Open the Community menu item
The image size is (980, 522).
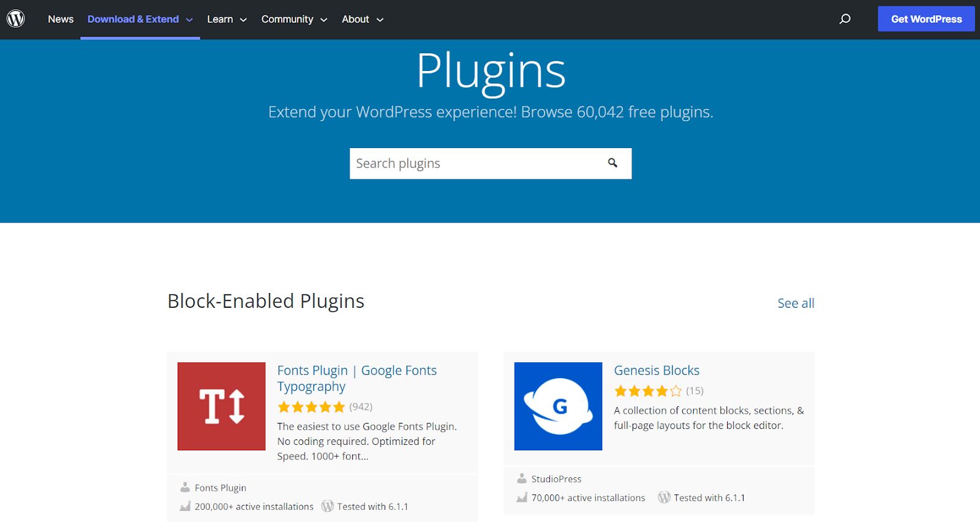coord(287,19)
